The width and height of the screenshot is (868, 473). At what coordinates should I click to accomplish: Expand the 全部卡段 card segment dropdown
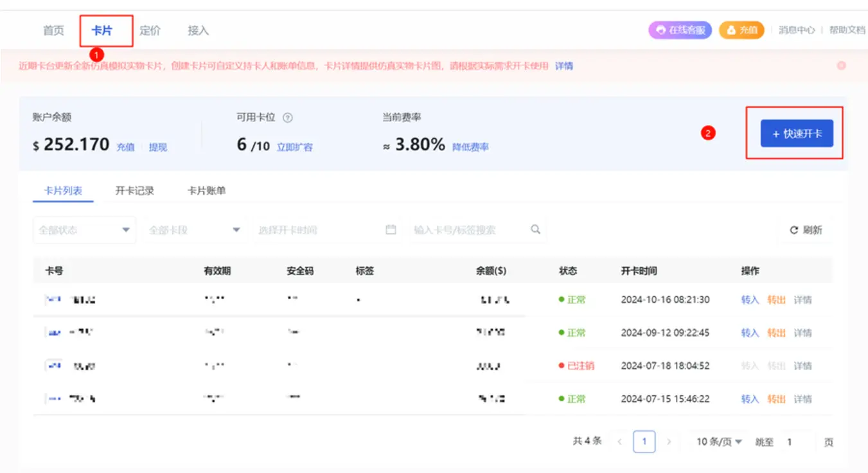pos(194,230)
